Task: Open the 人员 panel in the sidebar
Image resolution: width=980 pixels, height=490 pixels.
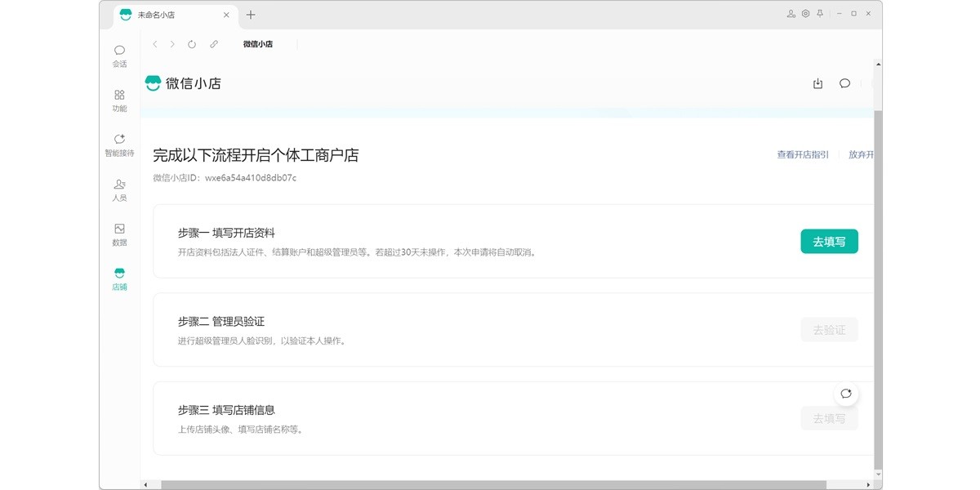Action: 119,189
